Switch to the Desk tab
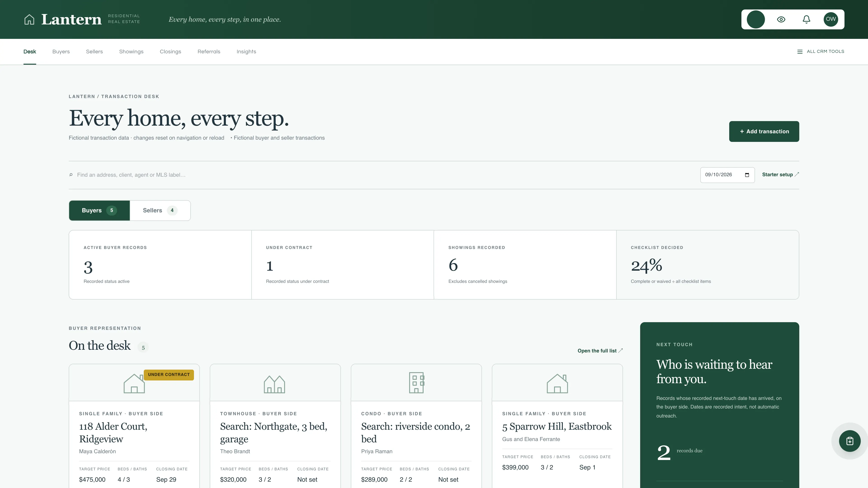The width and height of the screenshot is (868, 488). point(30,52)
